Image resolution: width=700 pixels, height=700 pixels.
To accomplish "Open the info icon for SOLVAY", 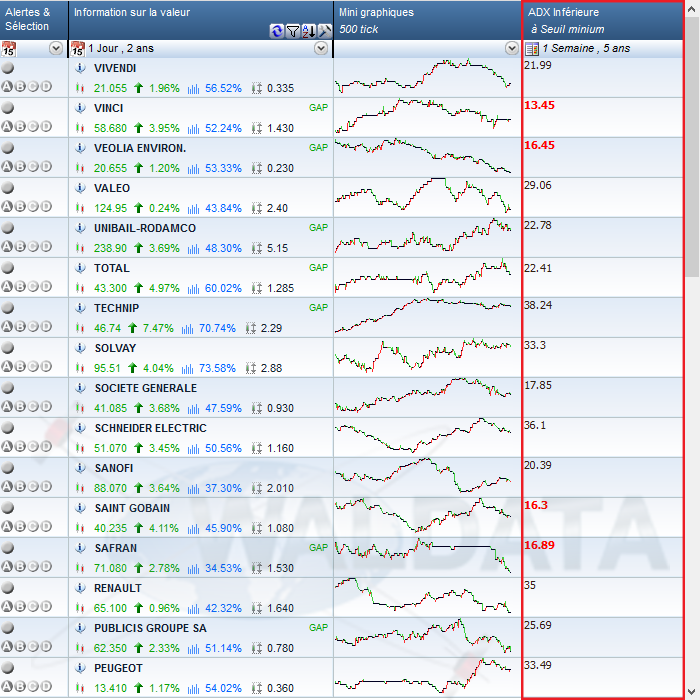I will click(80, 348).
